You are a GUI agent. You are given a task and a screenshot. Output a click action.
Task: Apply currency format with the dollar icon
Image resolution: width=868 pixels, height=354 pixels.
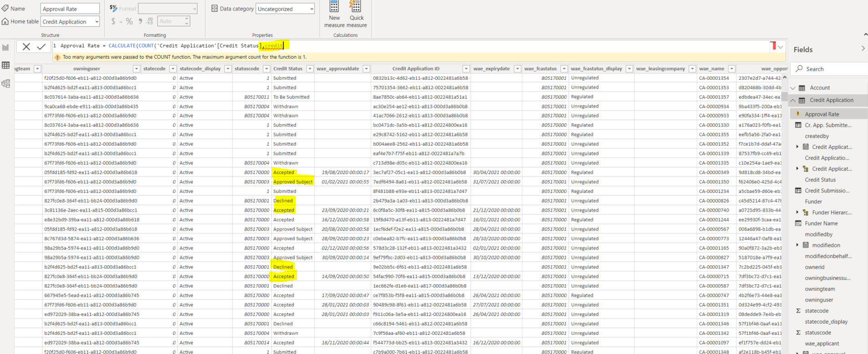113,21
